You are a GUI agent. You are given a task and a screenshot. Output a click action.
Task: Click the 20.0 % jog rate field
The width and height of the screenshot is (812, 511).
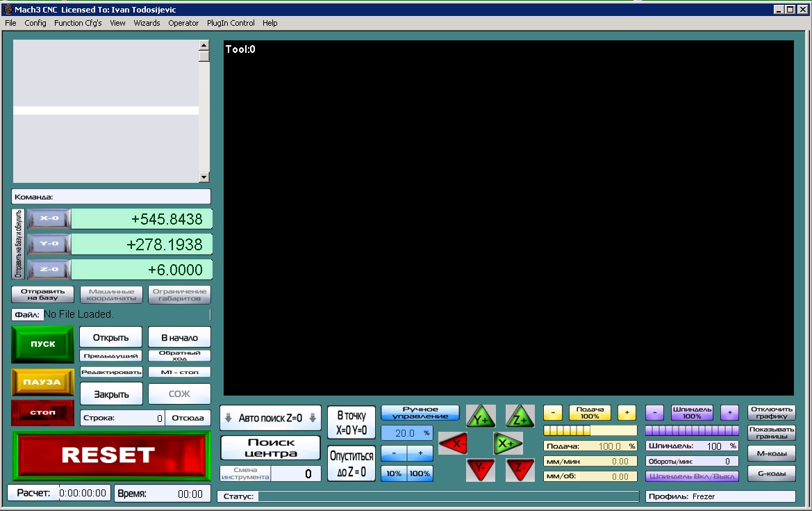click(x=407, y=432)
